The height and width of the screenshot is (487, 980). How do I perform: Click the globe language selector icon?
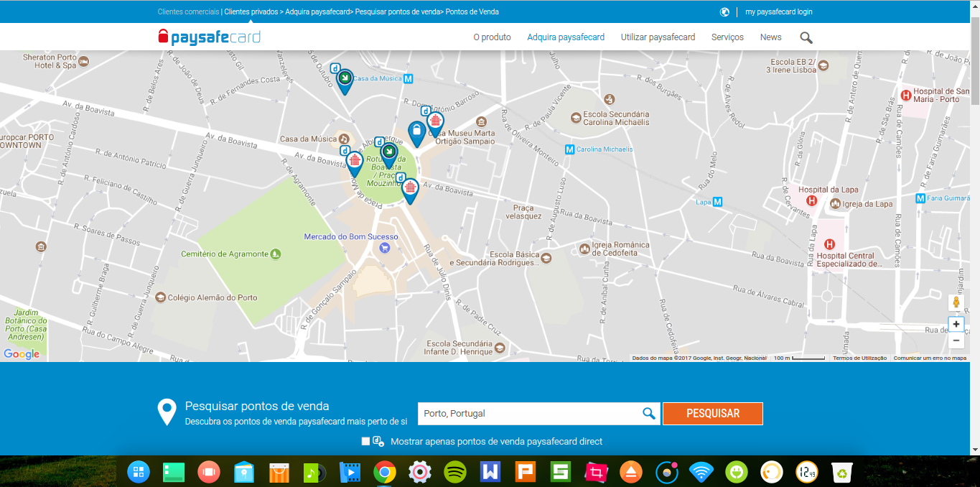coord(724,11)
